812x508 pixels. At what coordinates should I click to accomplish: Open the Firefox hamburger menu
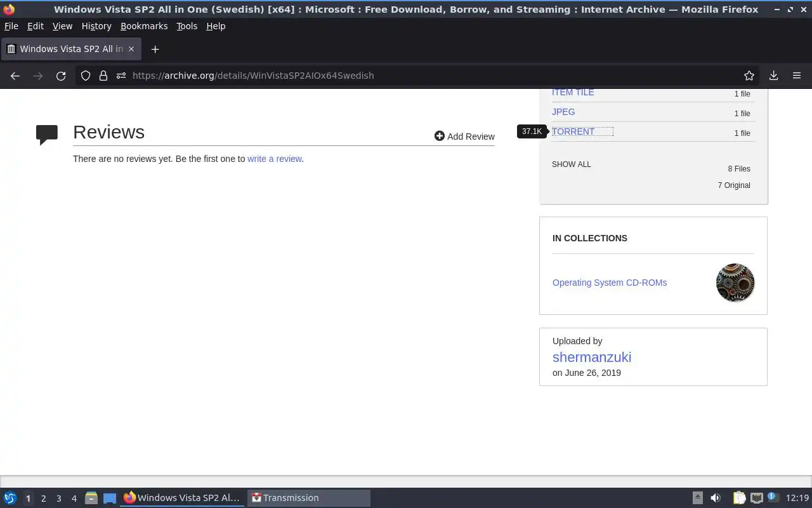(797, 76)
